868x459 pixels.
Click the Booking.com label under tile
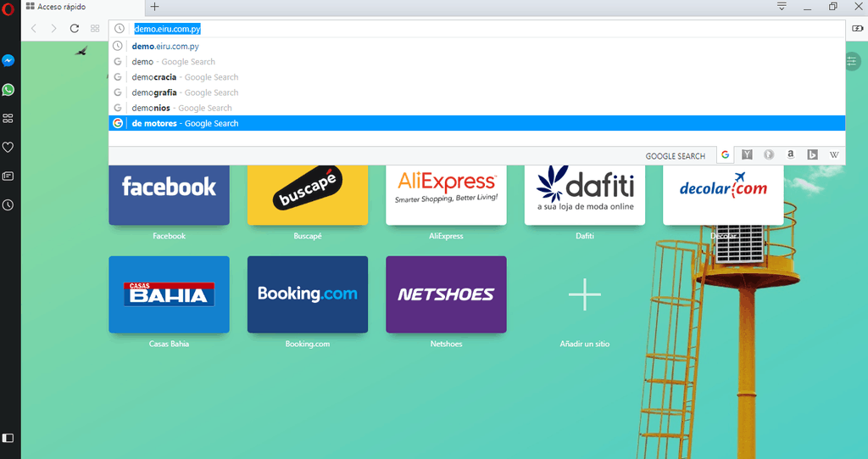point(307,344)
